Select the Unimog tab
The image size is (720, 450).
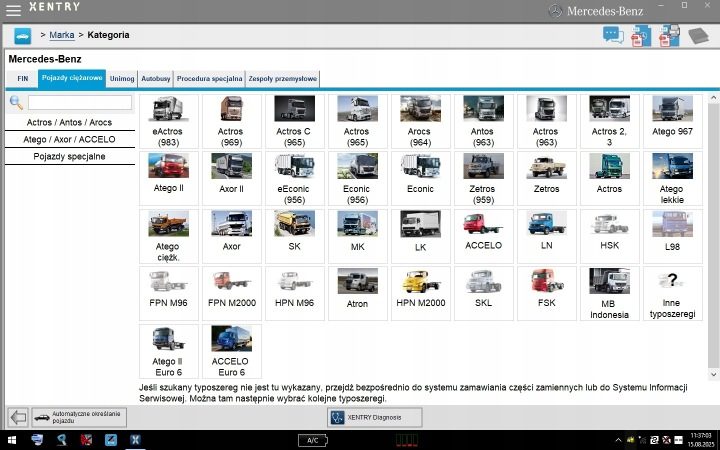point(122,79)
